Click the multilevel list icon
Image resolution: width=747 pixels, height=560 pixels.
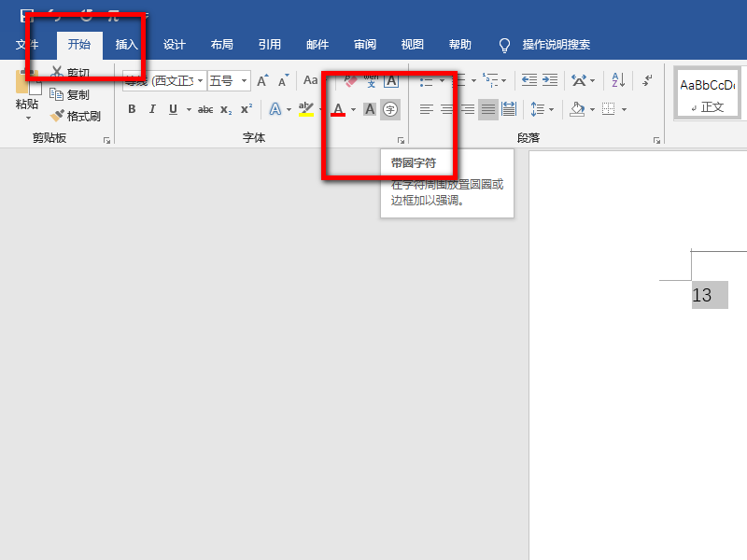pos(489,80)
